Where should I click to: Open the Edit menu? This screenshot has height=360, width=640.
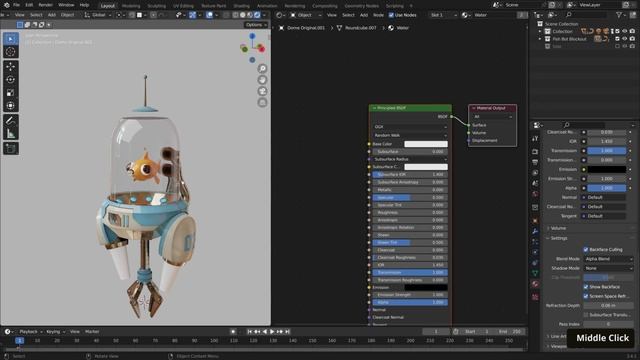point(29,5)
